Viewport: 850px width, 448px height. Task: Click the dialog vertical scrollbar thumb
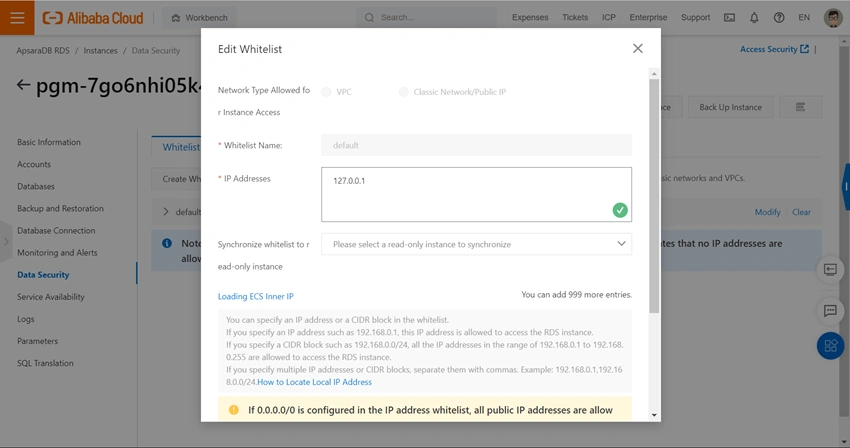(x=654, y=196)
